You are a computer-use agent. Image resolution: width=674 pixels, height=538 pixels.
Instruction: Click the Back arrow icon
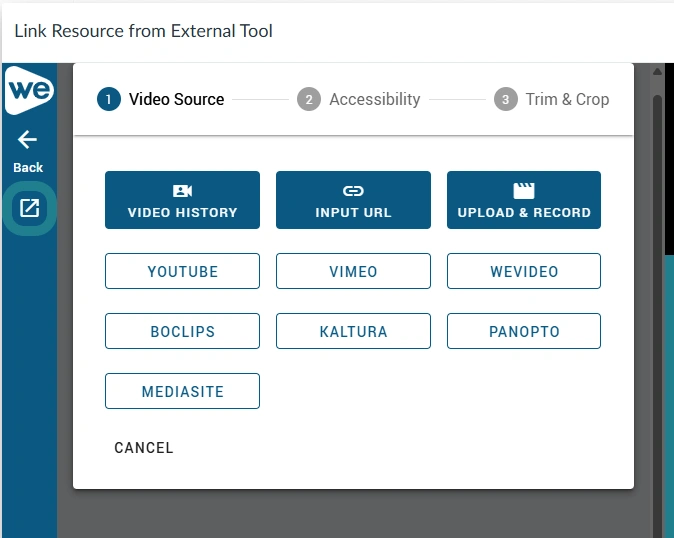(x=28, y=140)
